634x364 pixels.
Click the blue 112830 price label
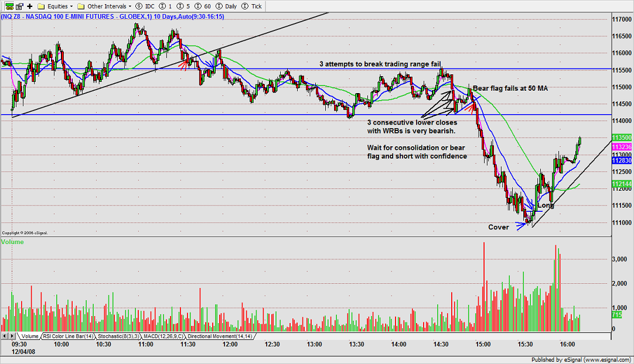[x=622, y=160]
